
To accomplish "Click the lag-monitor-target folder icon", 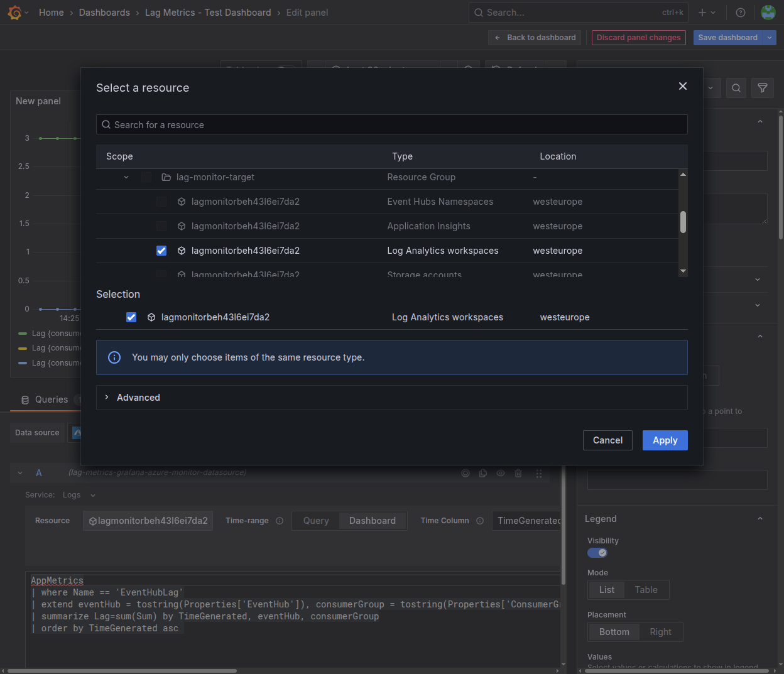I will click(166, 177).
